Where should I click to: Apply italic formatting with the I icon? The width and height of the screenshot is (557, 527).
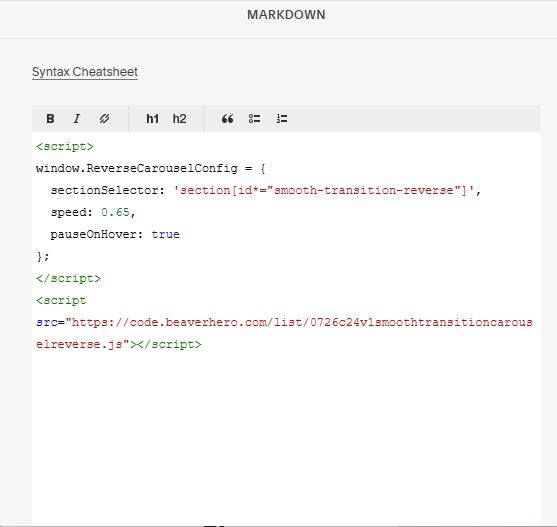tap(77, 119)
